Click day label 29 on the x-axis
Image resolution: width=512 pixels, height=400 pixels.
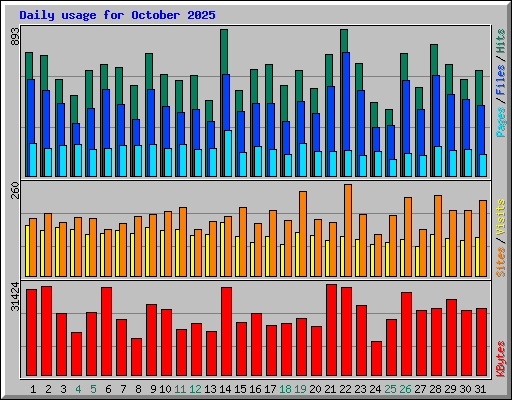(x=450, y=389)
